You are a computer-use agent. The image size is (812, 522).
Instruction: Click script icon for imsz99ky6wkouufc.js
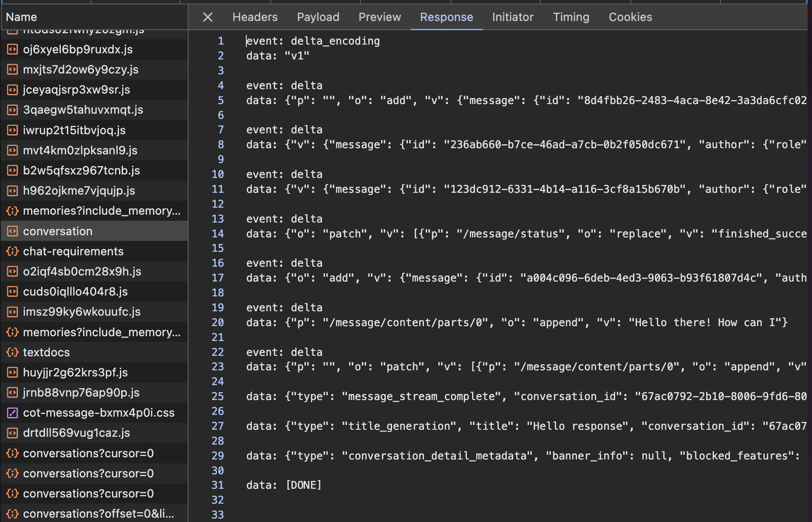13,312
